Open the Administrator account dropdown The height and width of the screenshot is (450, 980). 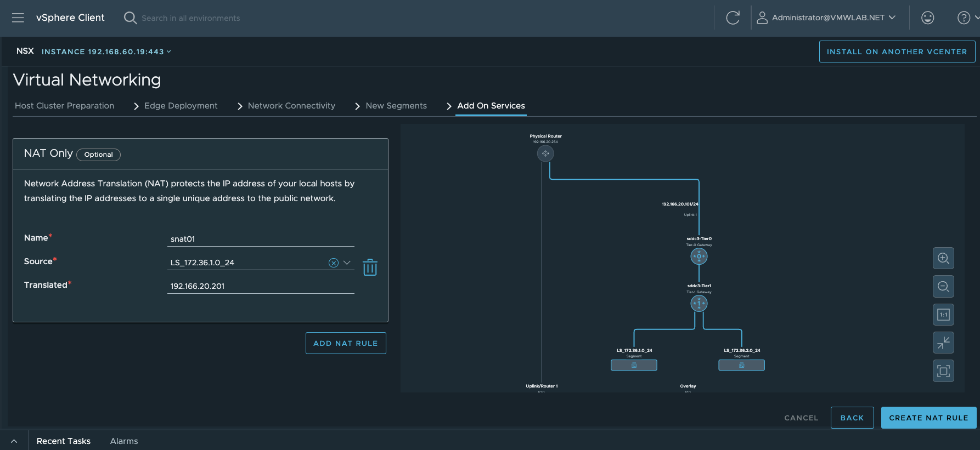pos(833,18)
